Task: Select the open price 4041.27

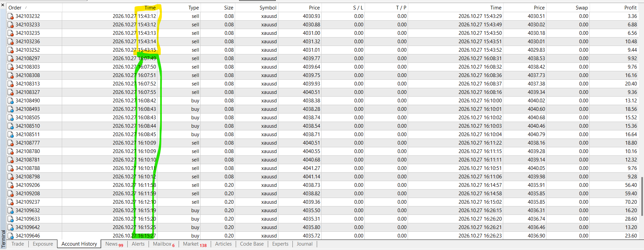Action: (x=311, y=168)
